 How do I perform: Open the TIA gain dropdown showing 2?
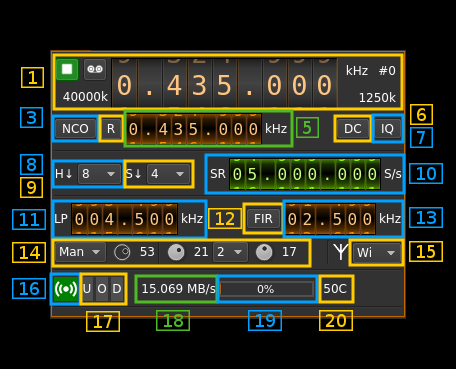pos(231,252)
